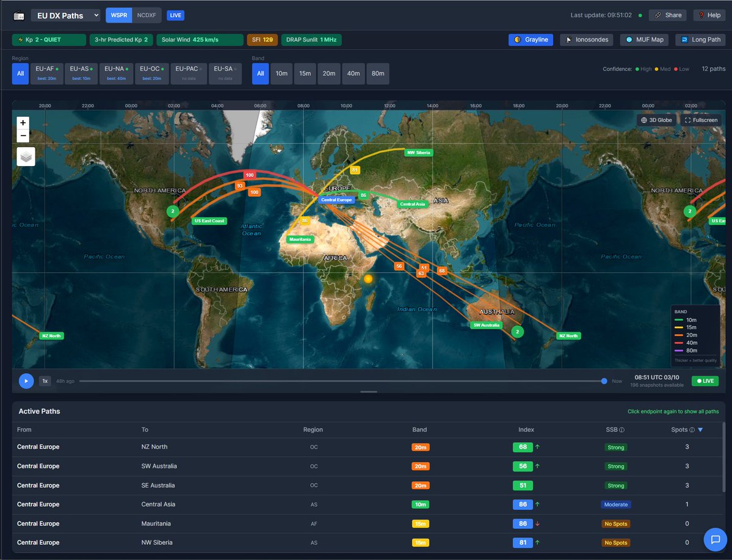Click the panel resize handle below timeline
The image size is (732, 560).
tap(369, 392)
